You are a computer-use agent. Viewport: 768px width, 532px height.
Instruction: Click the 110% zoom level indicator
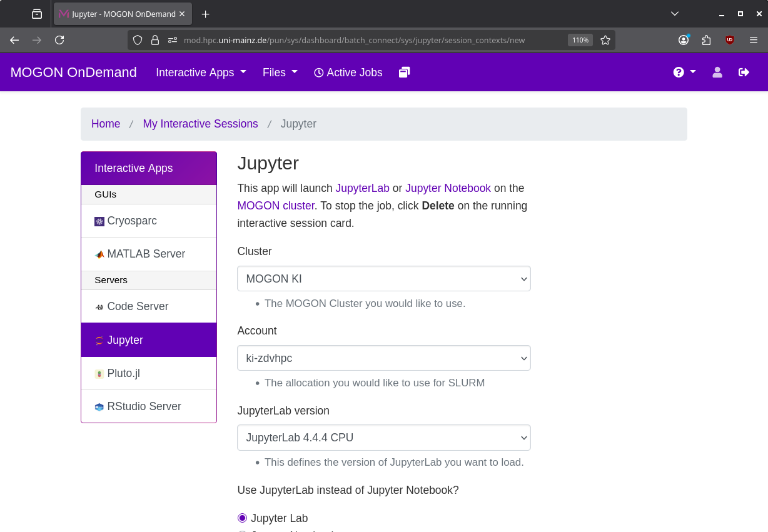point(580,40)
